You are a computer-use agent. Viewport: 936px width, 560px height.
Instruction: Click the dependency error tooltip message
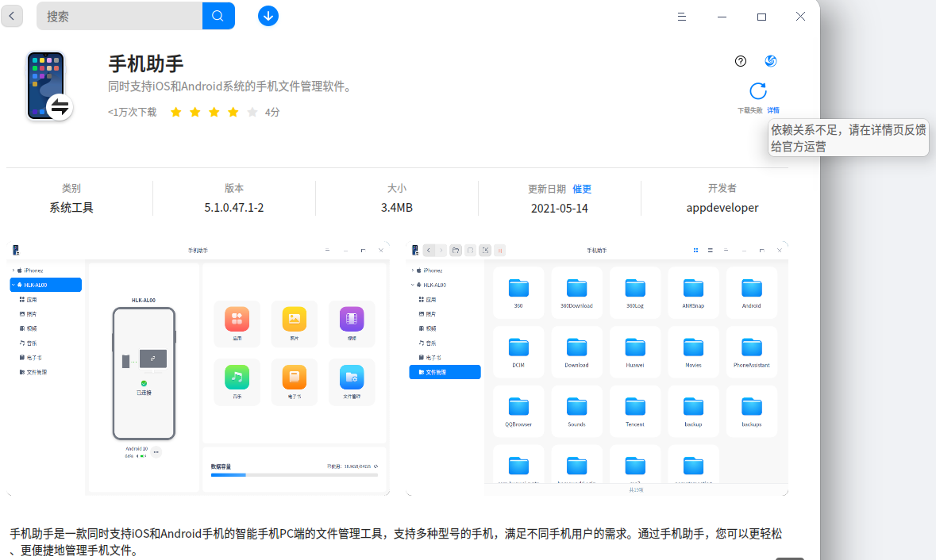point(848,138)
